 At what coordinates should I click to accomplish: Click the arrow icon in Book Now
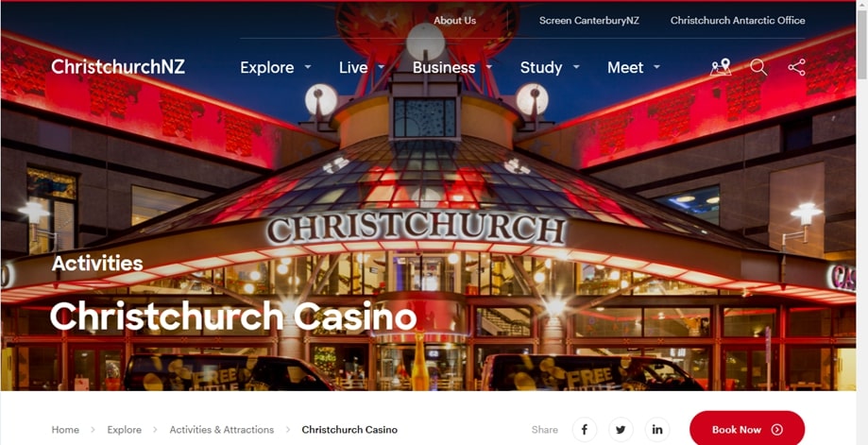[x=777, y=430]
